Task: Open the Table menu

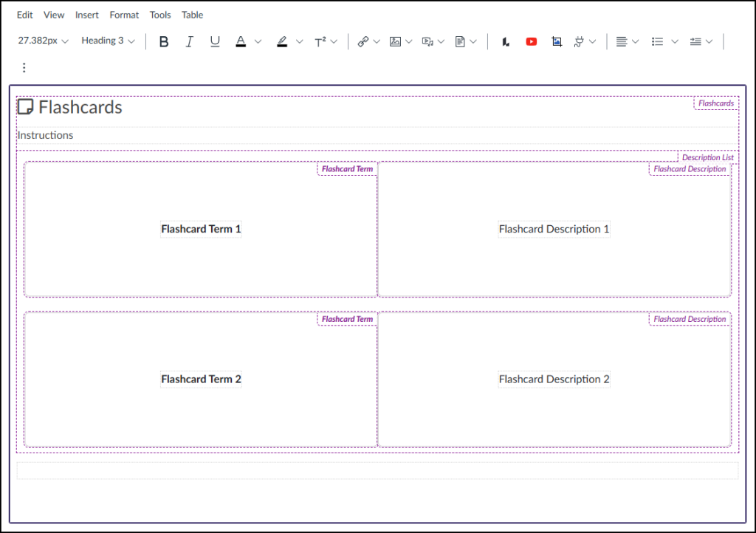Action: click(x=192, y=14)
